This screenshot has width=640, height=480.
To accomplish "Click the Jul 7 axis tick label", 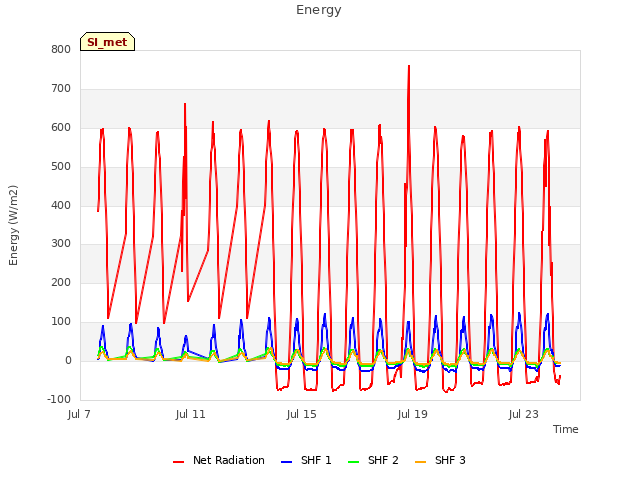I will tap(79, 415).
